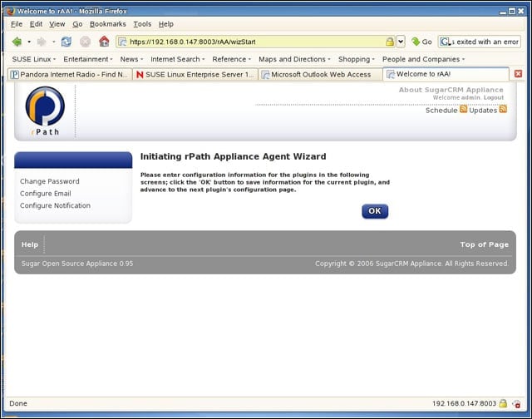Open the Tools menu
Screen dimensions: 532x419
(x=142, y=24)
